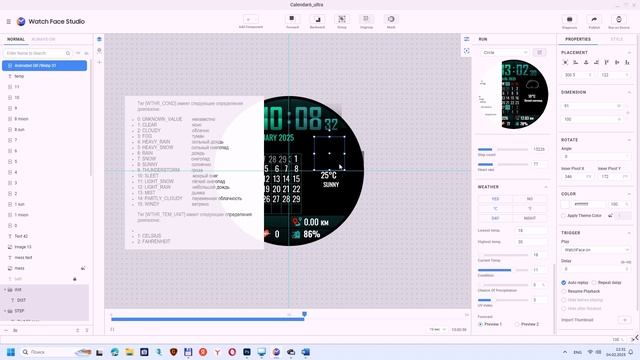Click the white color swatch under COLOR
The width and height of the screenshot is (640, 360).
click(x=565, y=204)
